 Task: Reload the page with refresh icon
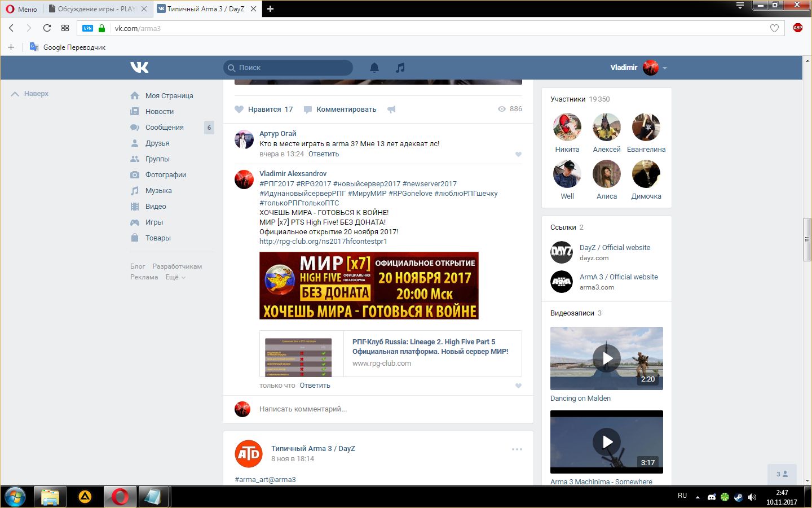click(47, 28)
